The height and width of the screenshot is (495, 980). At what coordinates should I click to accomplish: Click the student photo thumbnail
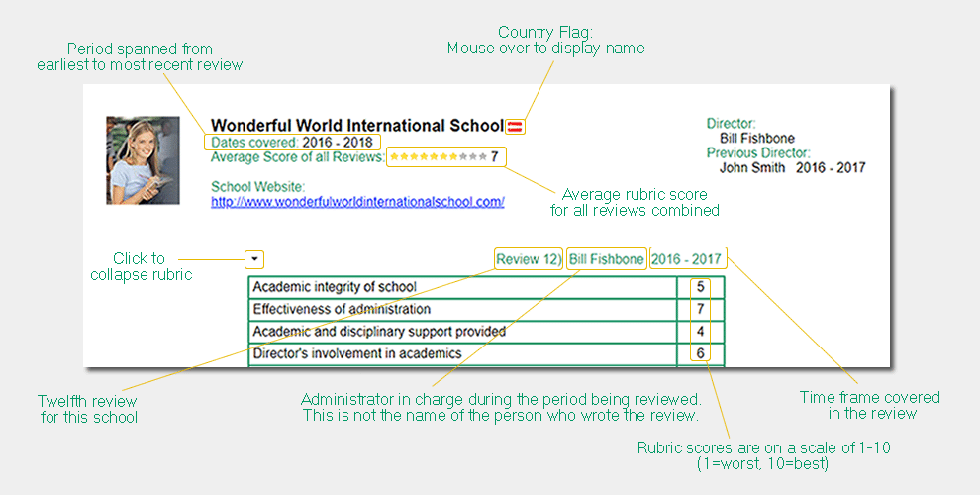(x=143, y=160)
